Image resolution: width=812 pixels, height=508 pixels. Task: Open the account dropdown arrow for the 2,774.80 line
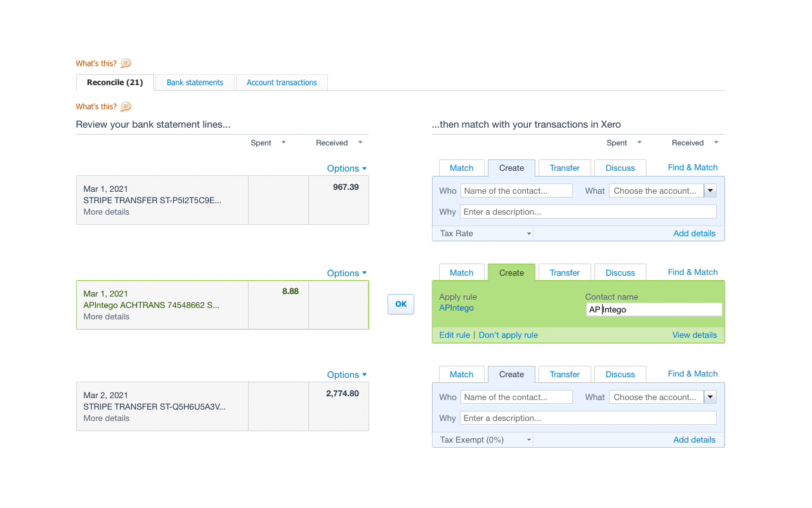coord(710,397)
